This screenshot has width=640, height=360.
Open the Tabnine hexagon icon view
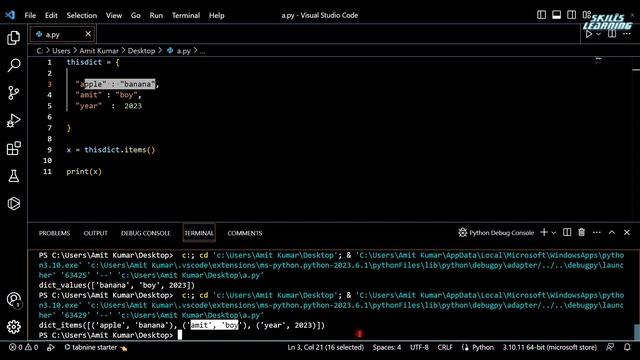pos(13,203)
